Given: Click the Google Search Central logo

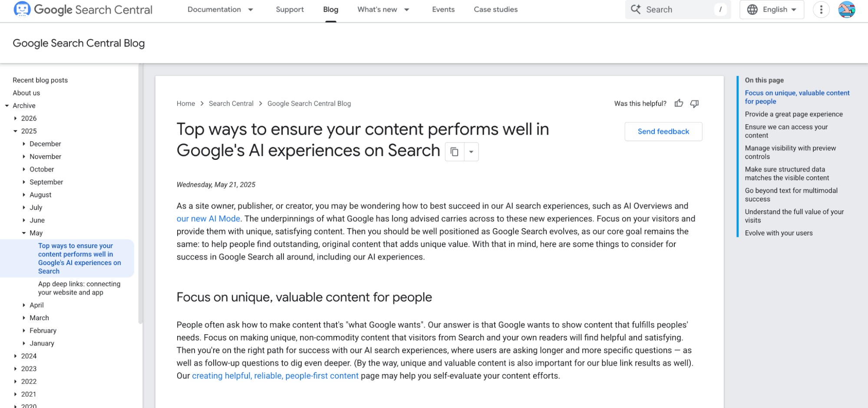Looking at the screenshot, I should click(83, 10).
